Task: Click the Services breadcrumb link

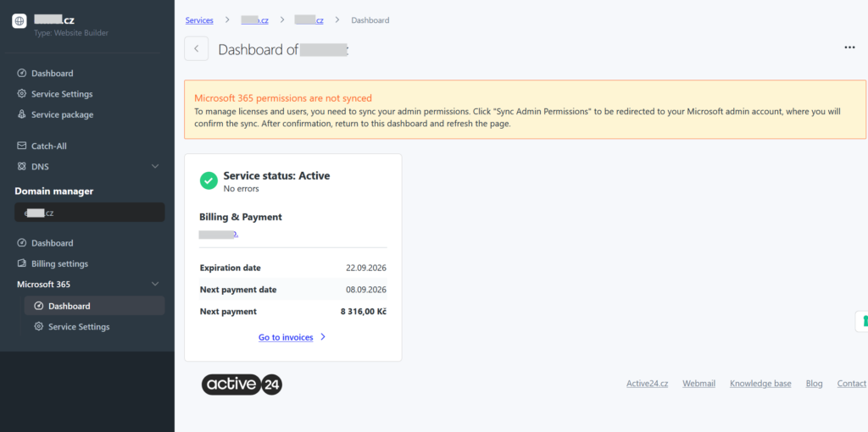Action: (x=199, y=20)
